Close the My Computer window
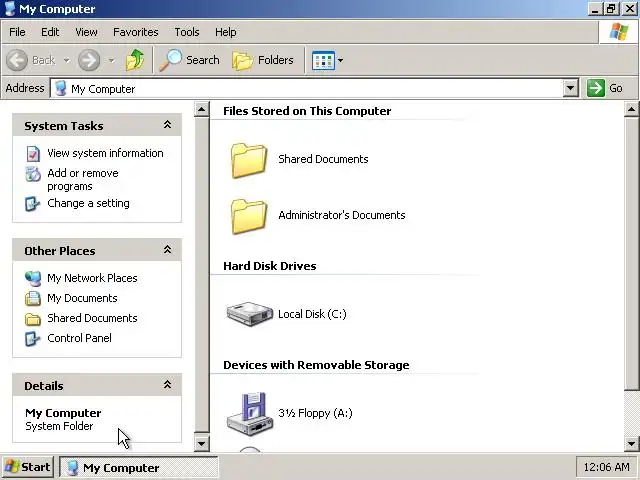 pyautogui.click(x=630, y=9)
